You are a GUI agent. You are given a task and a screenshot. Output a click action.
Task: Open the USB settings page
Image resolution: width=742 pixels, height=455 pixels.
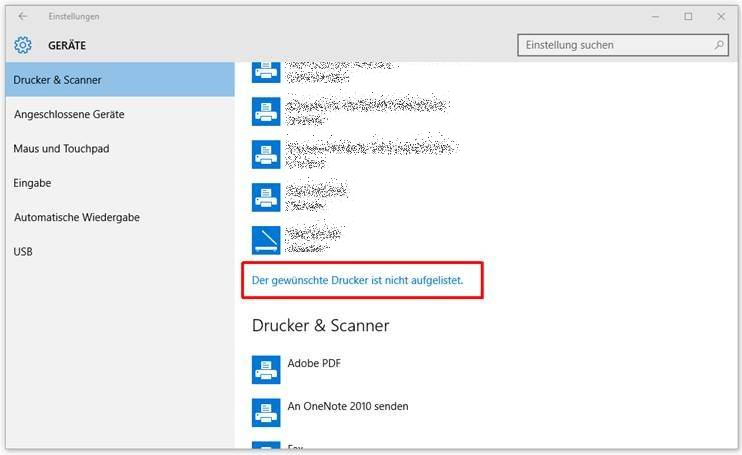[x=23, y=252]
